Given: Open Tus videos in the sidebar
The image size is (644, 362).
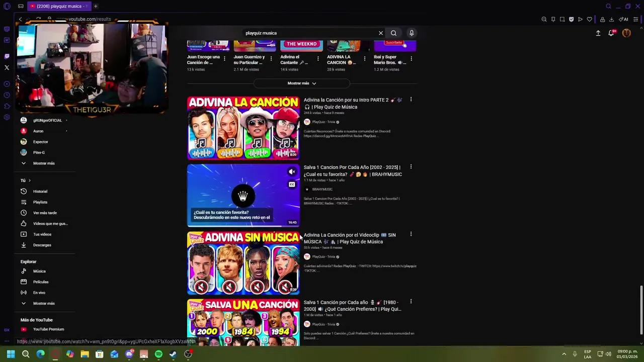Looking at the screenshot, I should click(42, 234).
